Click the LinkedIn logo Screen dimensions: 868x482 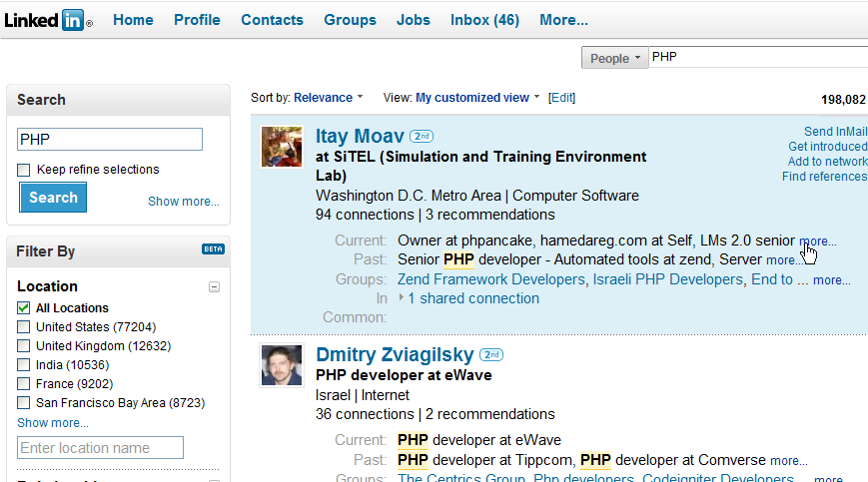point(49,20)
